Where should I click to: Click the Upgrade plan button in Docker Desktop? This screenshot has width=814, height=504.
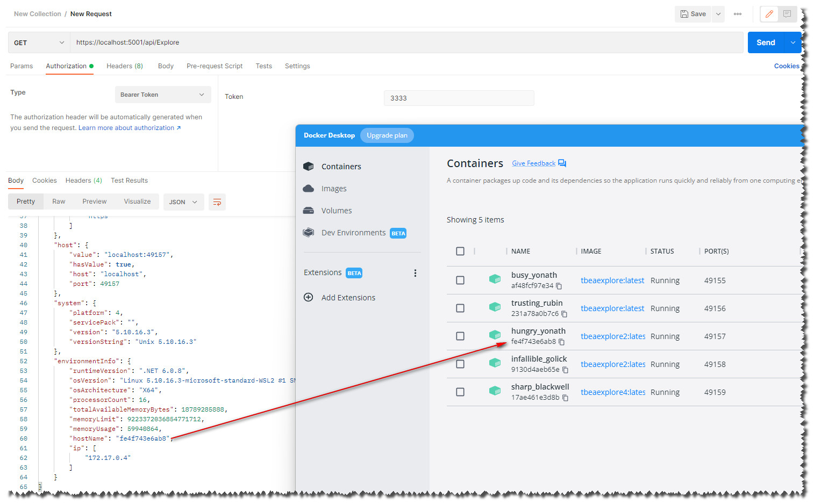pyautogui.click(x=387, y=135)
